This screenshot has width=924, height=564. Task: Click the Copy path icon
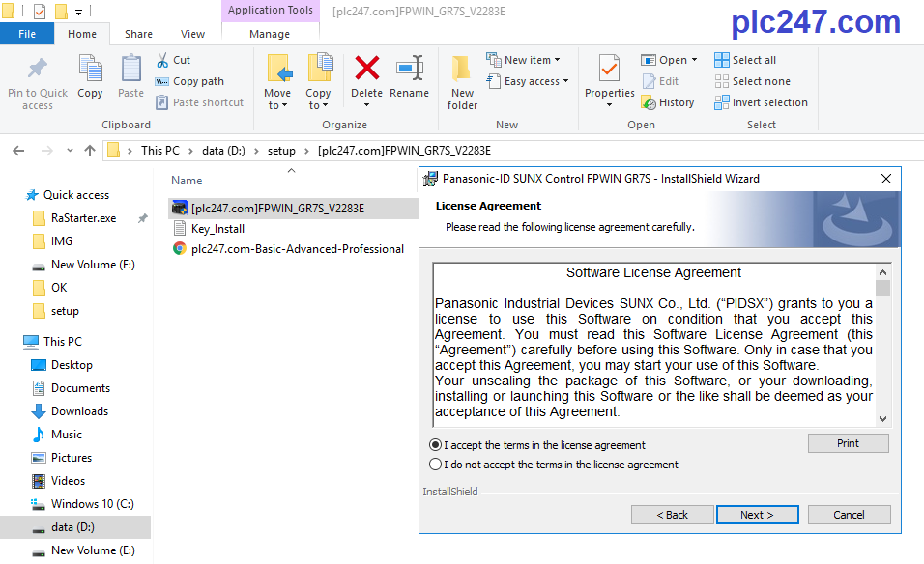(x=162, y=81)
